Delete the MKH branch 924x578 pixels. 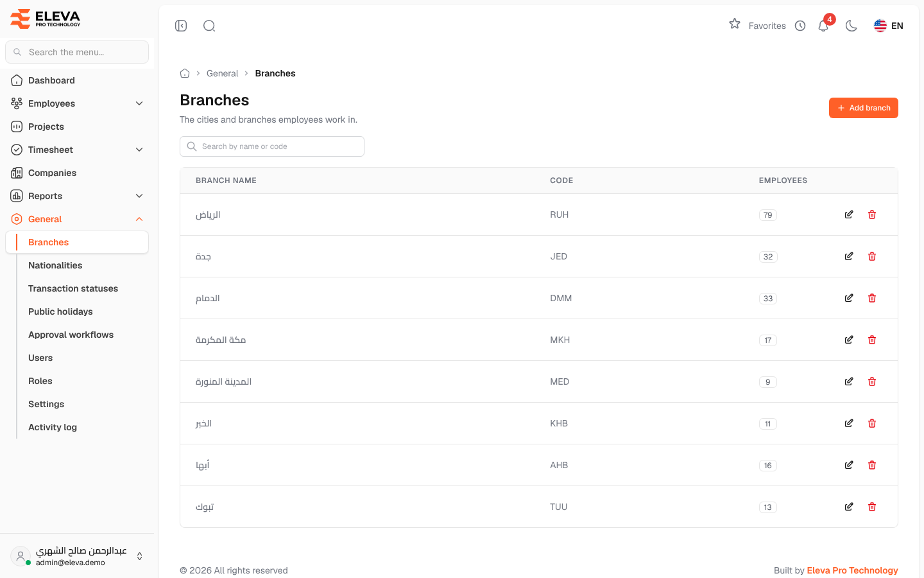872,340
